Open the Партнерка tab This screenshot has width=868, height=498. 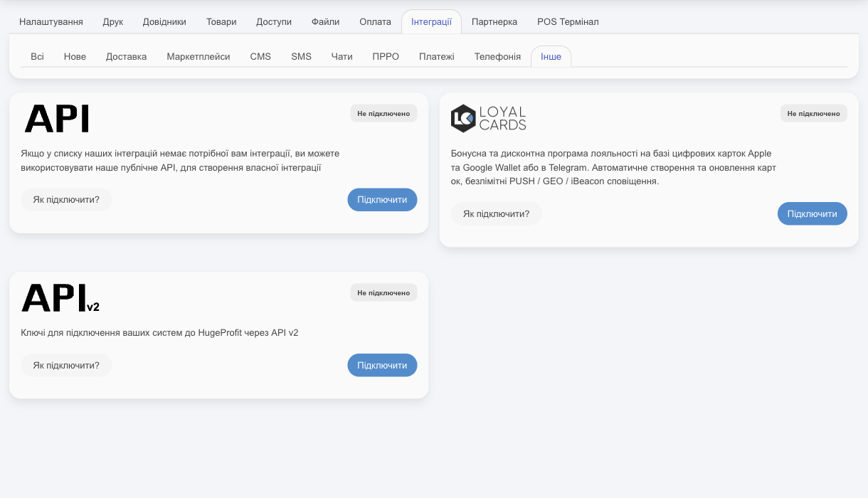[494, 22]
